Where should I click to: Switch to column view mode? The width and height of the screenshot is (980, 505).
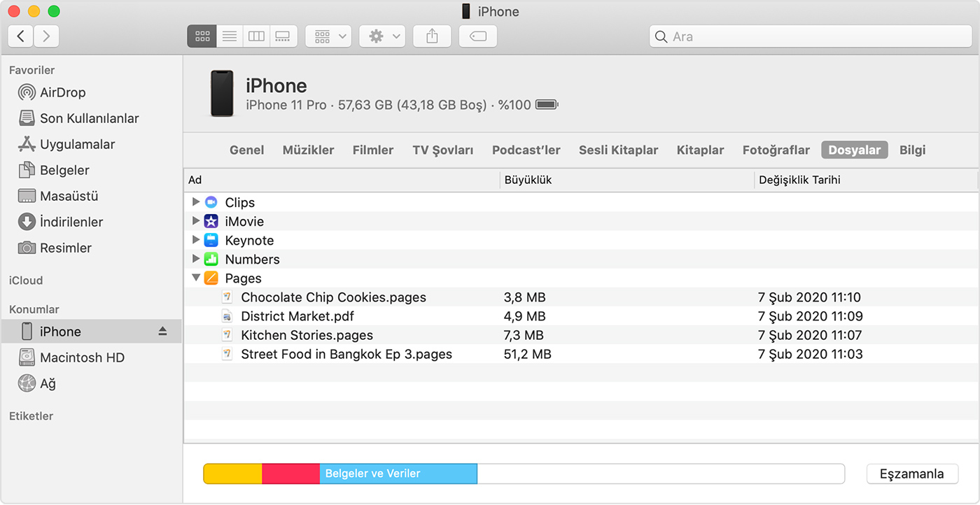(256, 36)
